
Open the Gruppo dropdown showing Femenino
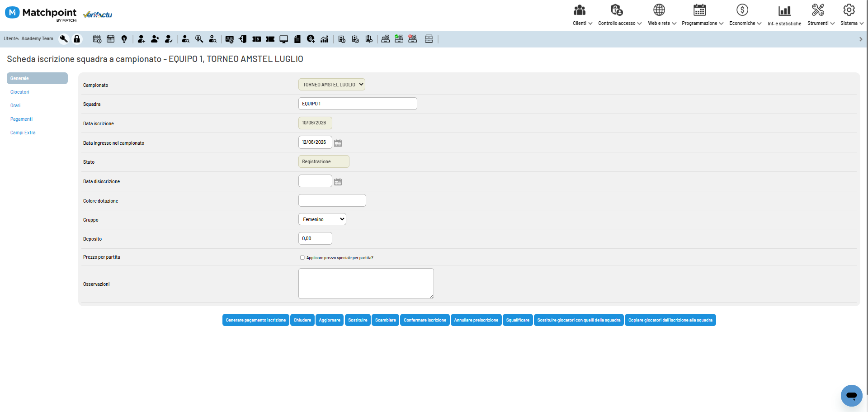coord(322,219)
